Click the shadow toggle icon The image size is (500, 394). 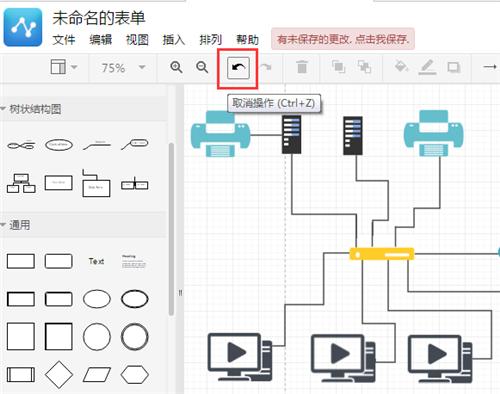[x=454, y=67]
